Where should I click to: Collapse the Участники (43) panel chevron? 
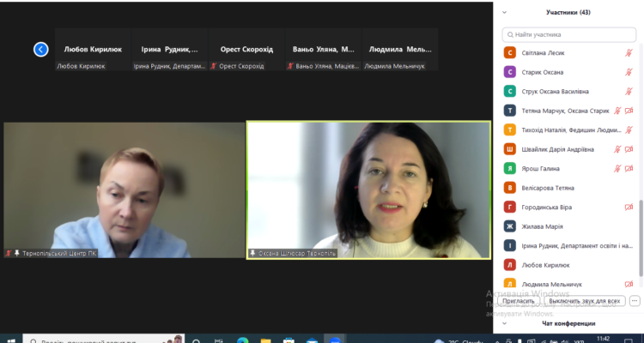pos(504,12)
